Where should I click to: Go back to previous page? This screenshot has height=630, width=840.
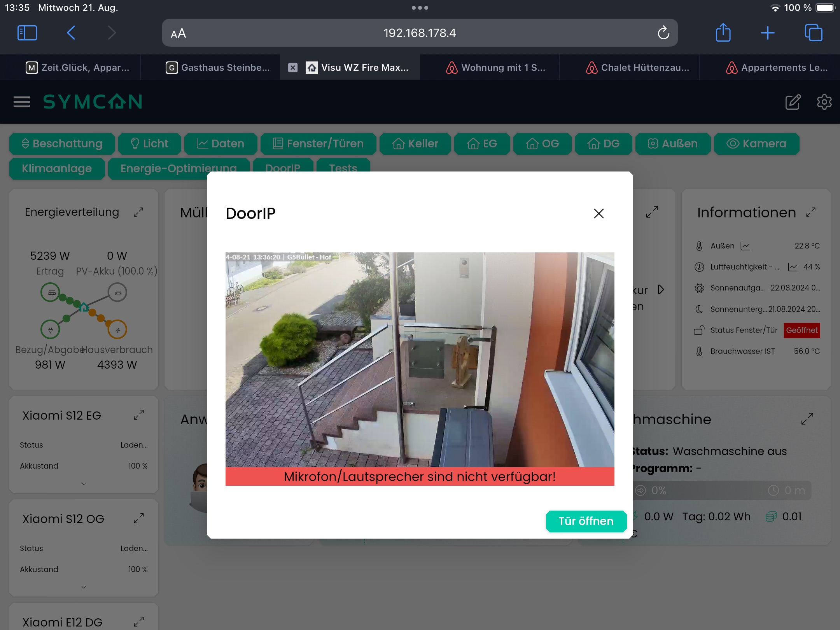(71, 33)
